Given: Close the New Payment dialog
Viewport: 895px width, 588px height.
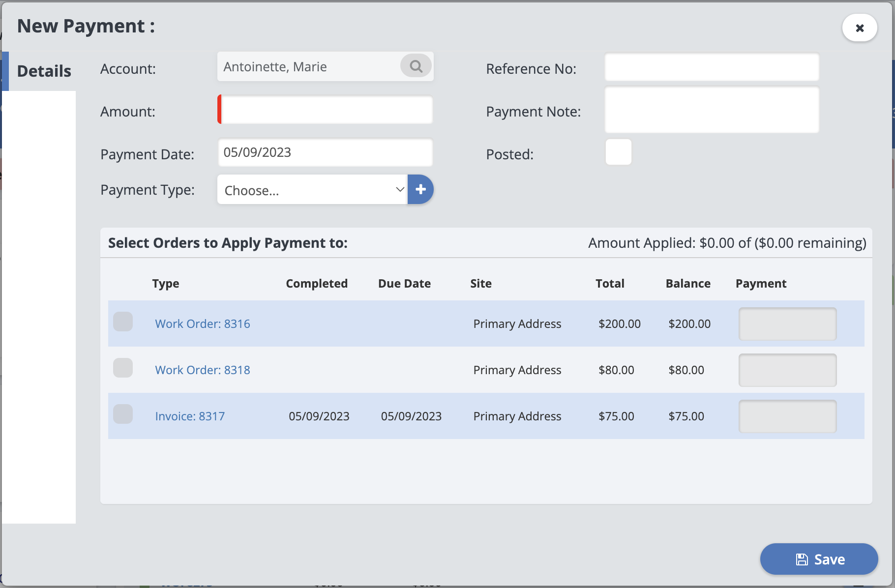Looking at the screenshot, I should coord(859,28).
